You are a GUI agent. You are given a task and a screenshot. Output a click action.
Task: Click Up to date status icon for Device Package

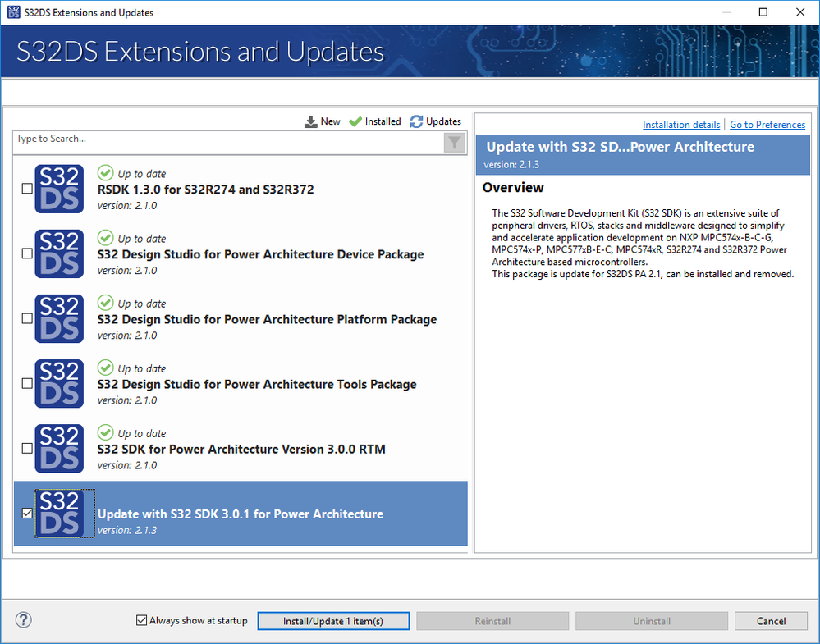click(105, 237)
